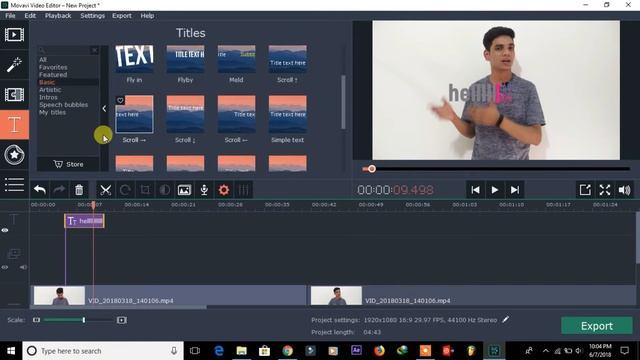
Task: Delete the selected clip with trash icon
Action: 79,190
